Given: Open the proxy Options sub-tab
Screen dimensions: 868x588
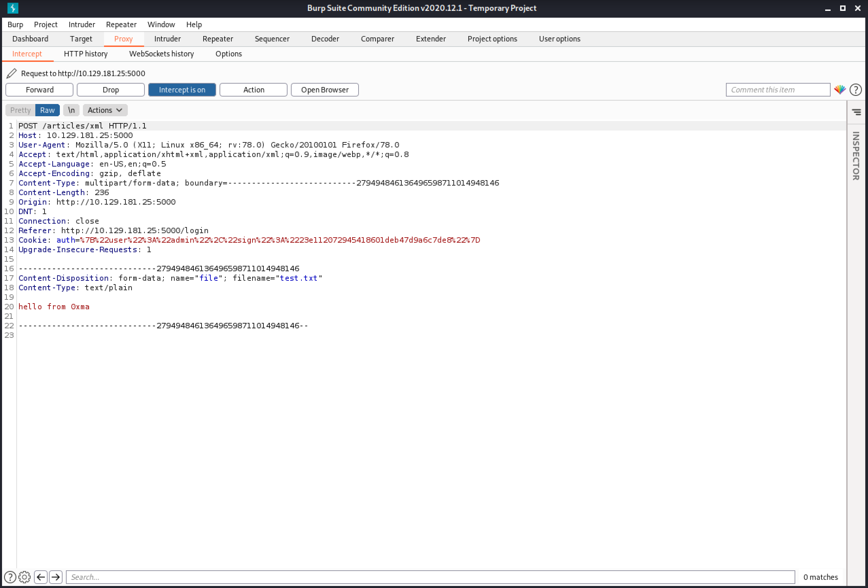Looking at the screenshot, I should [x=229, y=54].
